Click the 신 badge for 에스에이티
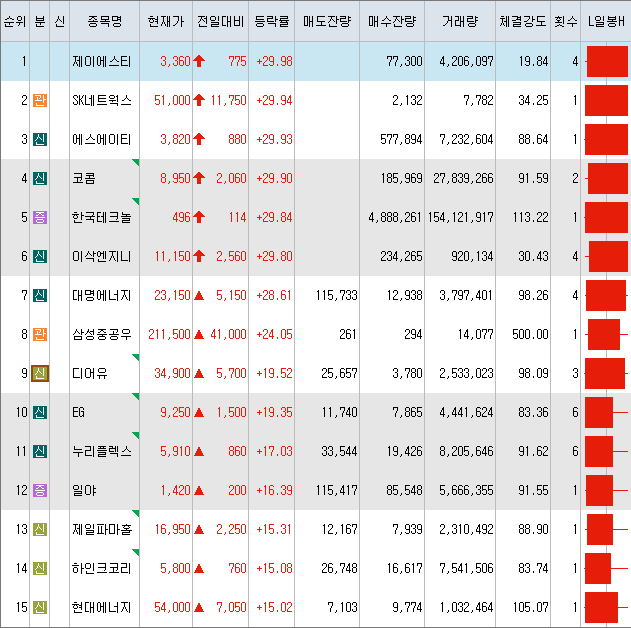This screenshot has width=631, height=628. pos(39,139)
